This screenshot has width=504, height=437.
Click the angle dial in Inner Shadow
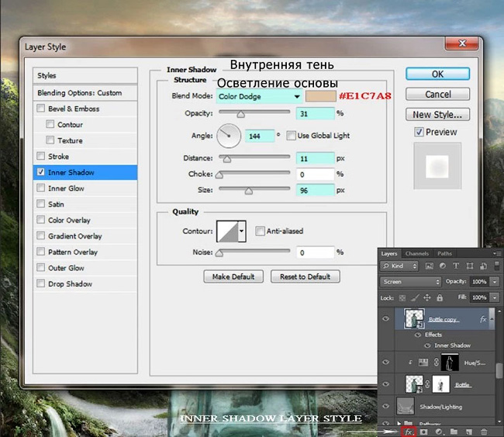click(229, 136)
